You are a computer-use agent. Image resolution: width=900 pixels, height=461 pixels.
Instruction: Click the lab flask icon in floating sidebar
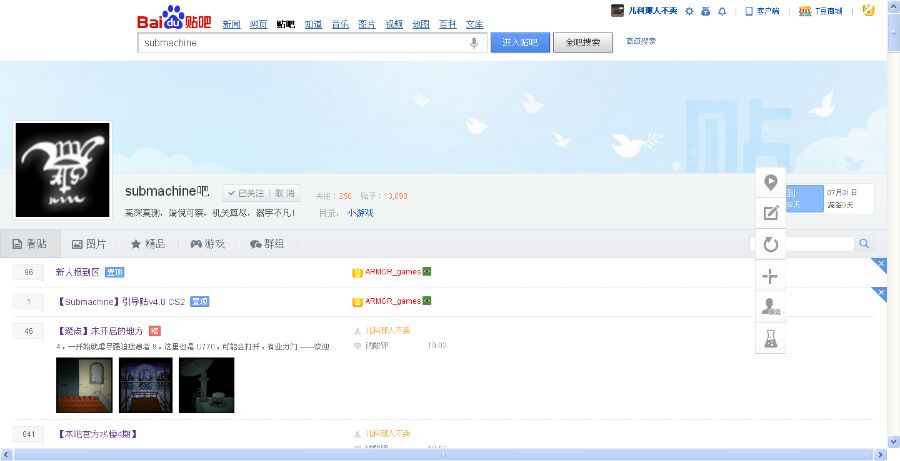coord(770,339)
